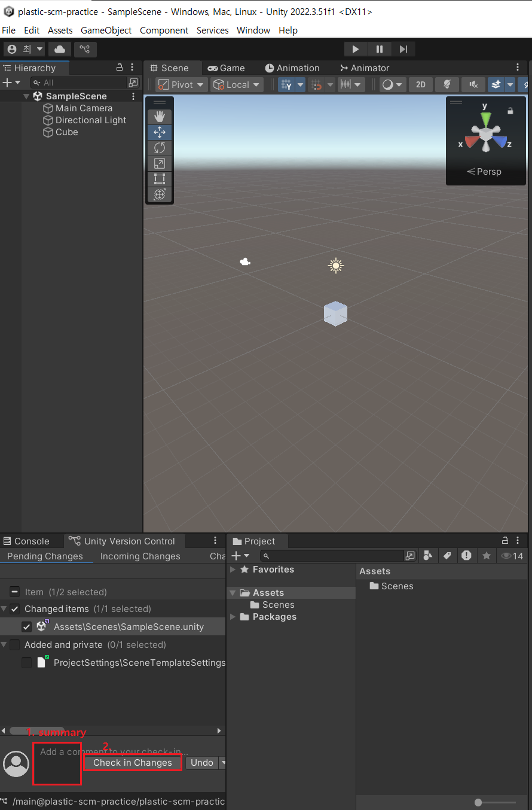This screenshot has width=532, height=810.
Task: Mute scene audio toggle
Action: coord(473,84)
